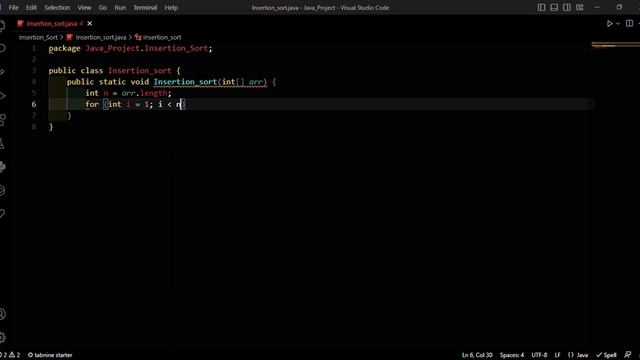
Task: Open the Testing flask view
Action: click(x=2, y=143)
